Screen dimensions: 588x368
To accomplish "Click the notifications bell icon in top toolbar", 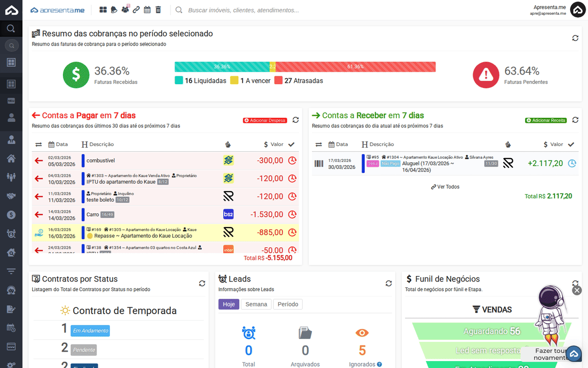I will (x=114, y=10).
